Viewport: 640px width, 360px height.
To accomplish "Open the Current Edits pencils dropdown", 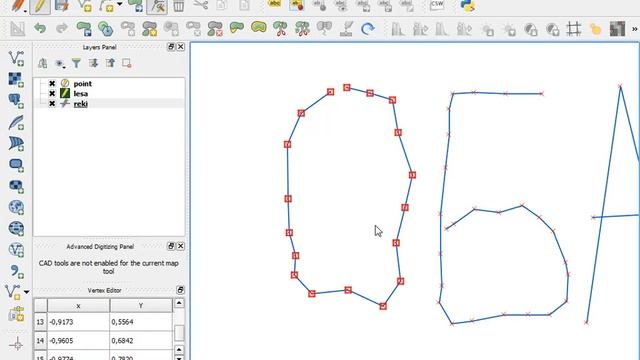I will click(x=18, y=6).
